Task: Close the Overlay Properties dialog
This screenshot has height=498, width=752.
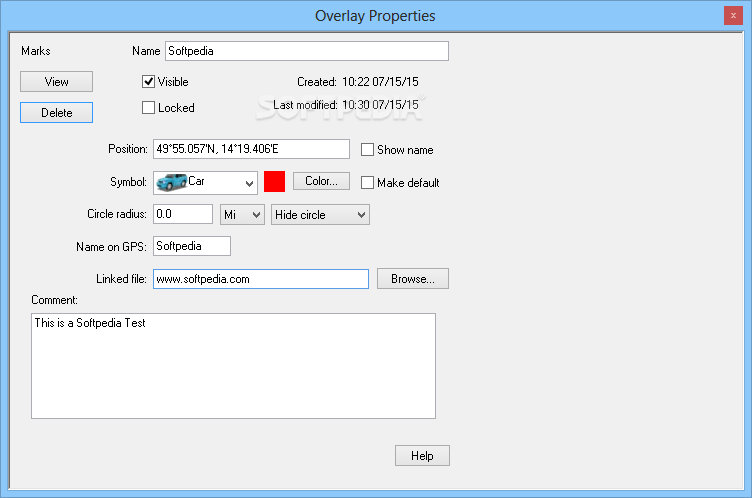Action: [733, 16]
